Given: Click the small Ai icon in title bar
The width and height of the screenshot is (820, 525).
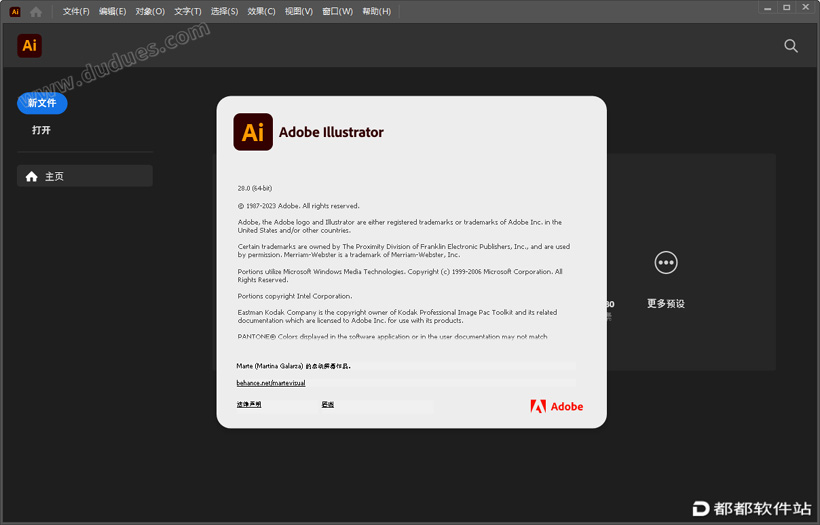Looking at the screenshot, I should 15,12.
